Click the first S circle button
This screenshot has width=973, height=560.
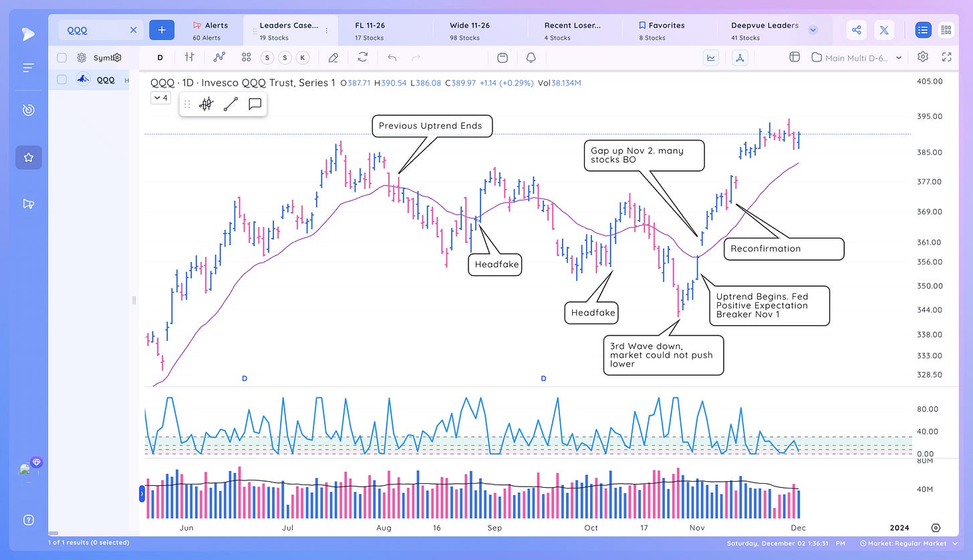[267, 57]
